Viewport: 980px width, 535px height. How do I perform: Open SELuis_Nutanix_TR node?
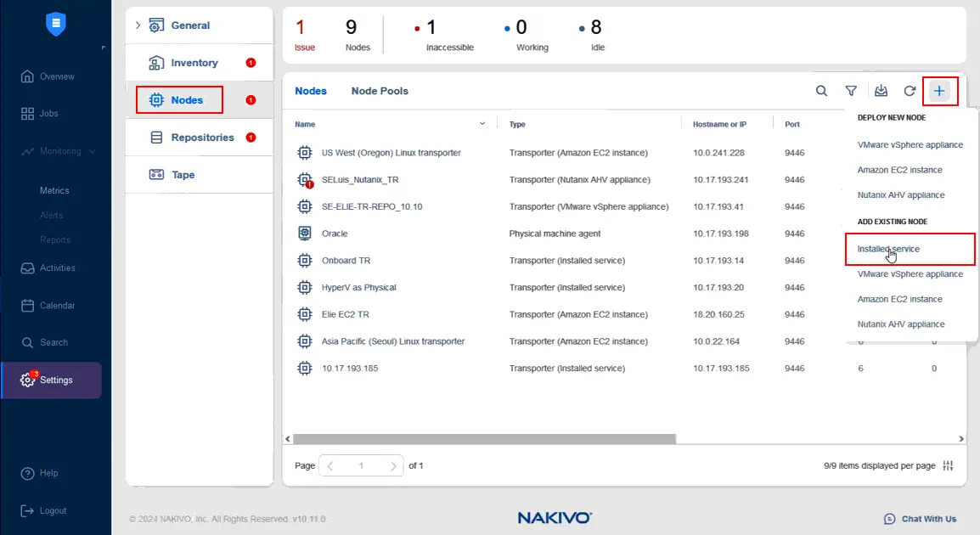coord(360,179)
